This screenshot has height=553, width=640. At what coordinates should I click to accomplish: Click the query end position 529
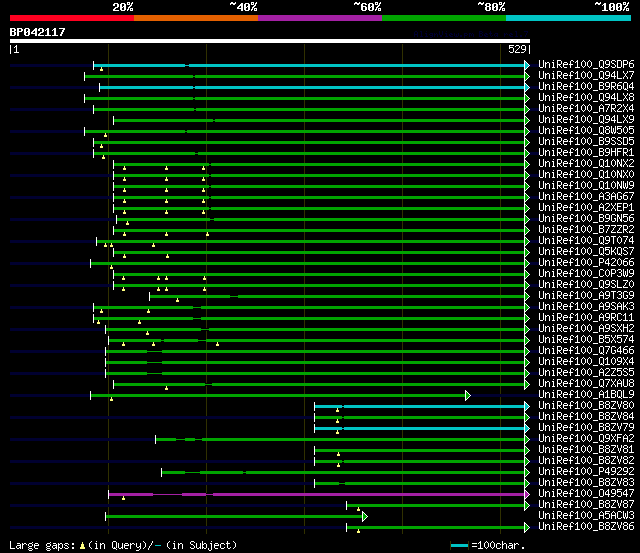[x=517, y=49]
